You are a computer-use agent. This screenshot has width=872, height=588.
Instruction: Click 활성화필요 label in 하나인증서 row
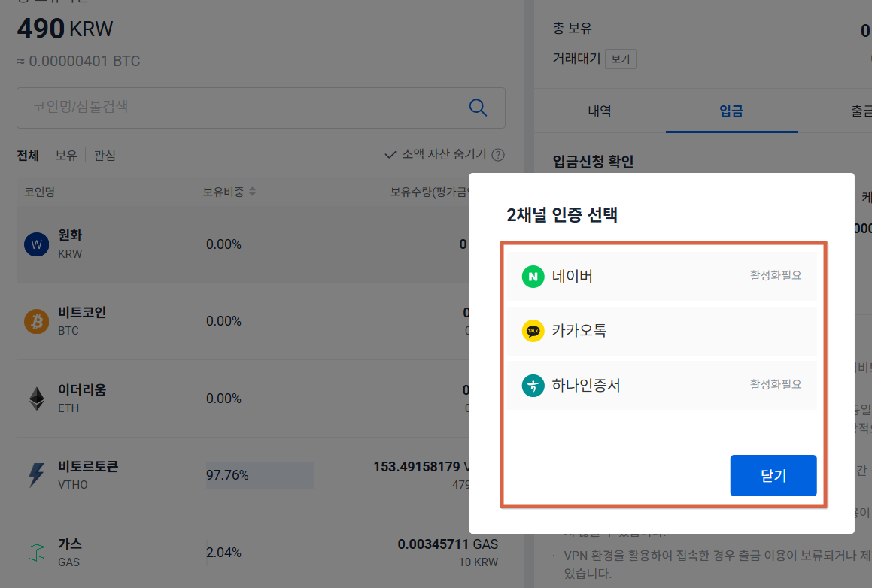pos(775,384)
